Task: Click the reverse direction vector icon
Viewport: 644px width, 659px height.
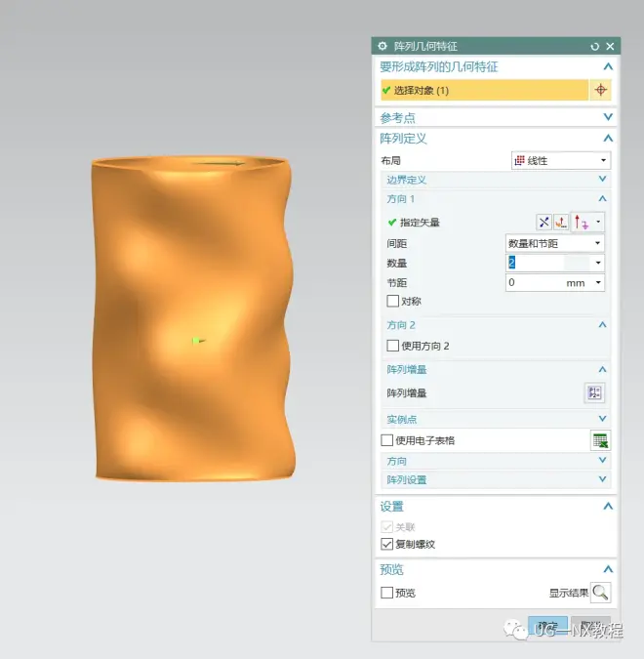Action: pos(544,223)
